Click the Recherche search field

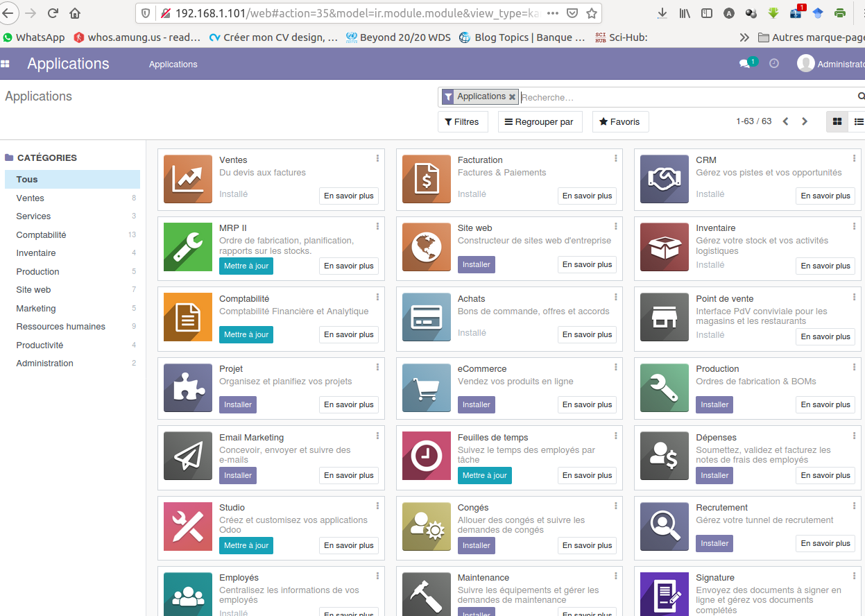[x=687, y=97]
